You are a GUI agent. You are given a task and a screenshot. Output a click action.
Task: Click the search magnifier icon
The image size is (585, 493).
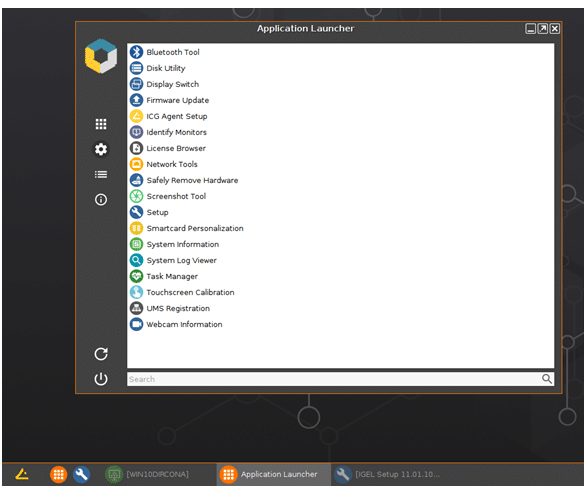[x=547, y=379]
